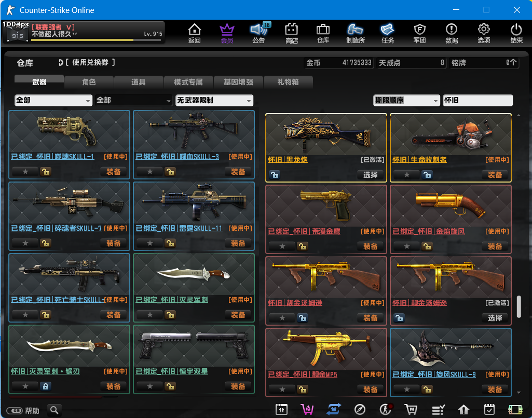Open the 旋风SKULL-9 item name link
Viewport: 532px width, 418px height.
tap(434, 374)
